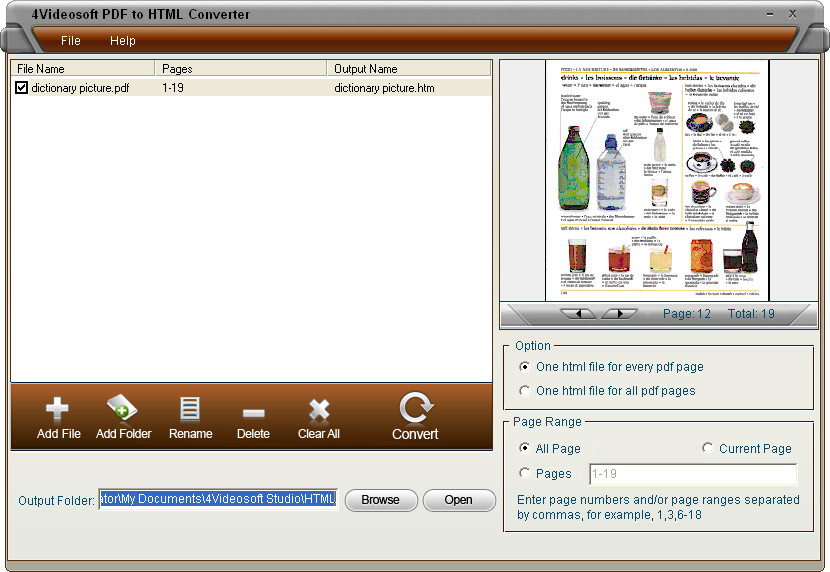
Task: Open the File menu
Action: pyautogui.click(x=70, y=41)
